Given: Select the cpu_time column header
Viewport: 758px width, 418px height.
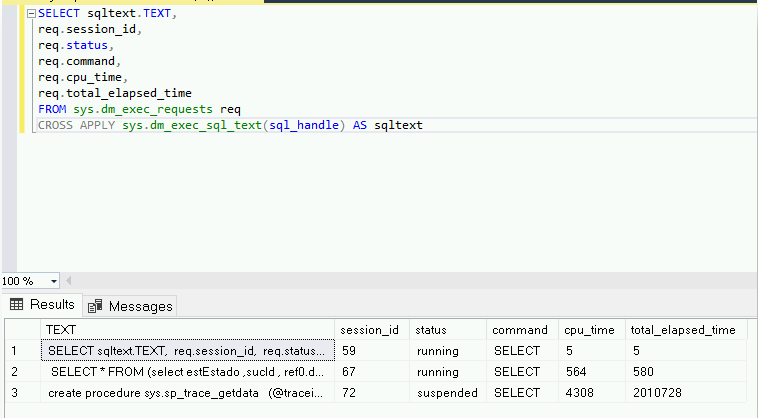Looking at the screenshot, I should (x=592, y=330).
